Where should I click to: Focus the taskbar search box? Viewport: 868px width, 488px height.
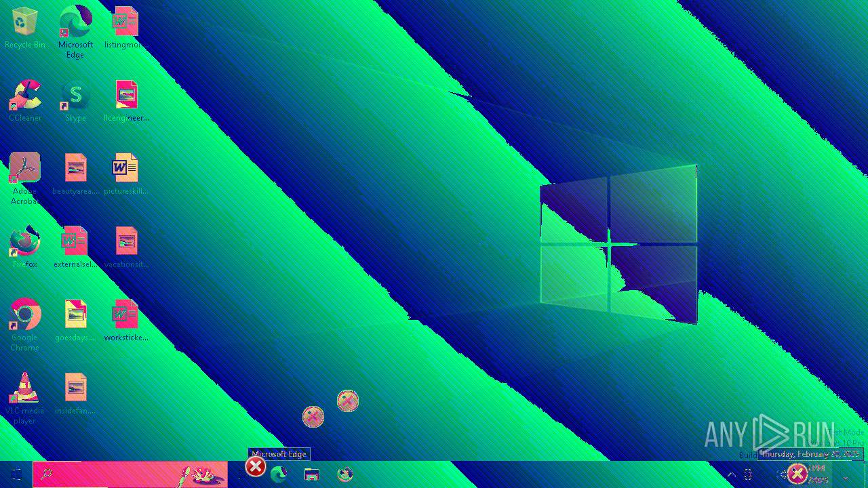click(x=130, y=474)
